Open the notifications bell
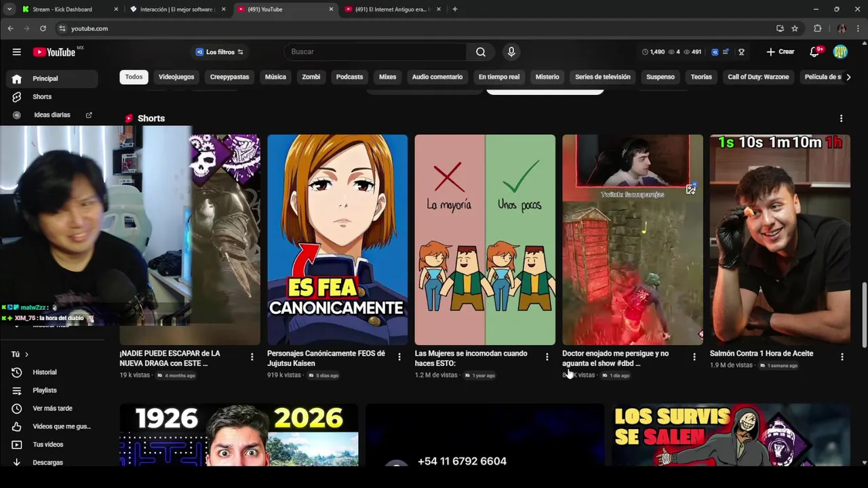868x488 pixels. pos(814,52)
